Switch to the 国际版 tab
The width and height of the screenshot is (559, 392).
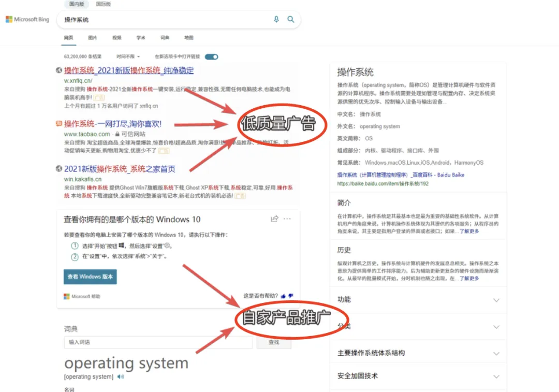[x=103, y=4]
